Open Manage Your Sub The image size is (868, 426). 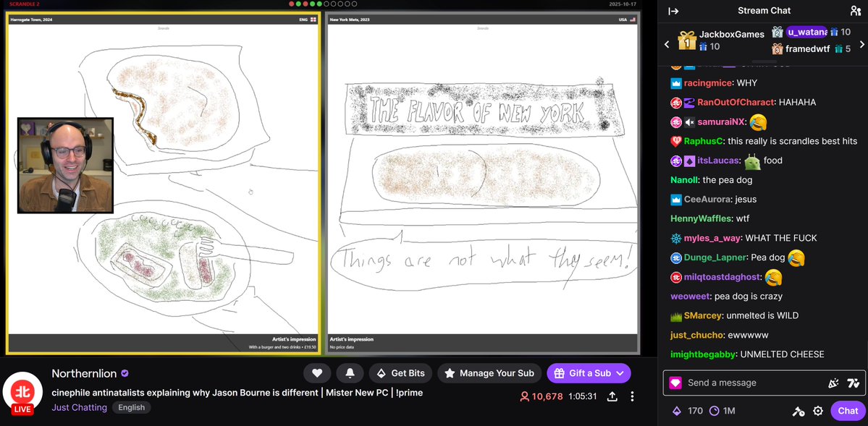pos(489,373)
